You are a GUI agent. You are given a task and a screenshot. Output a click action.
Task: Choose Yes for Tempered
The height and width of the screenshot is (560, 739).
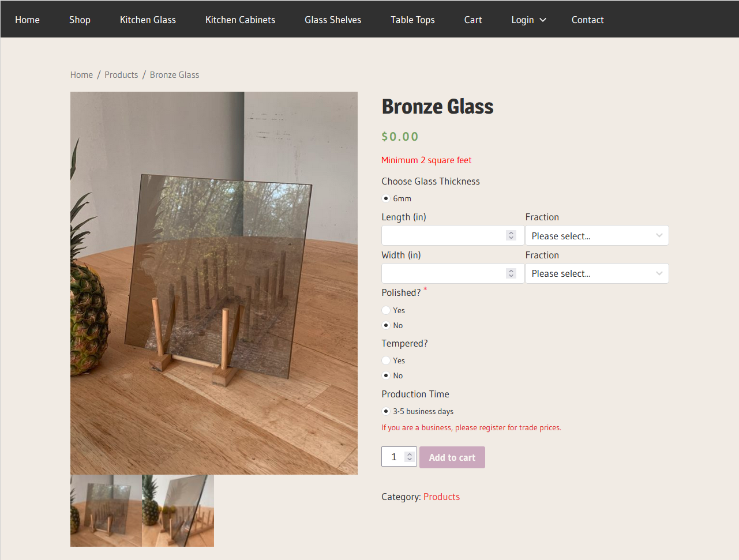click(386, 360)
